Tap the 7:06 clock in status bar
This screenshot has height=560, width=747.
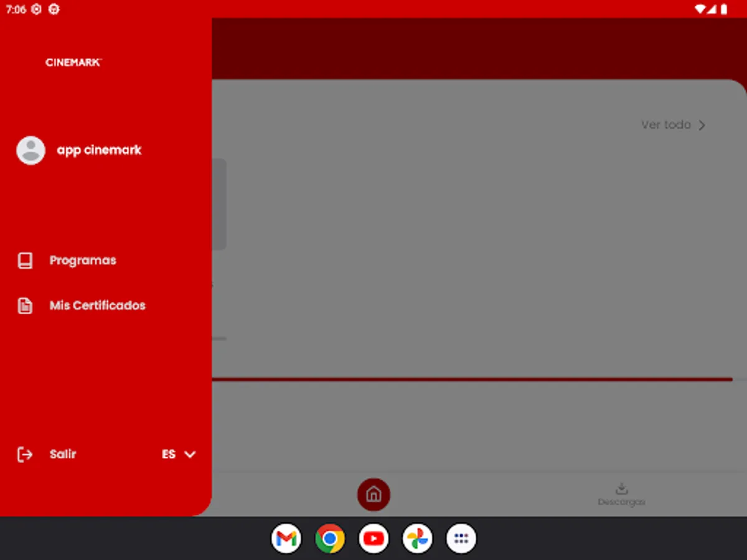(x=16, y=9)
